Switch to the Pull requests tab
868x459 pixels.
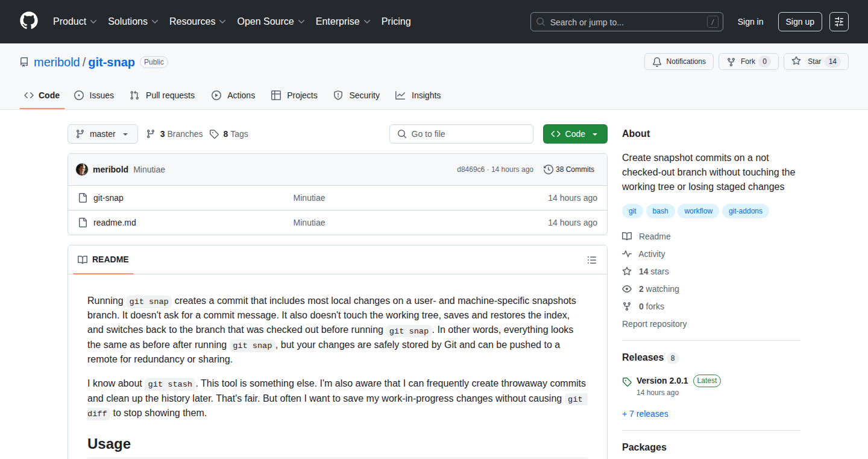[x=162, y=95]
